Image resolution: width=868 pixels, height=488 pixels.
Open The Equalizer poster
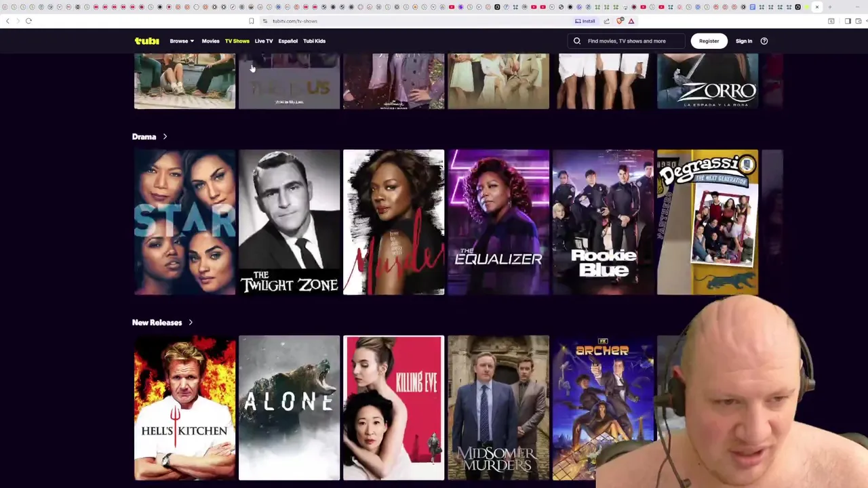(498, 222)
